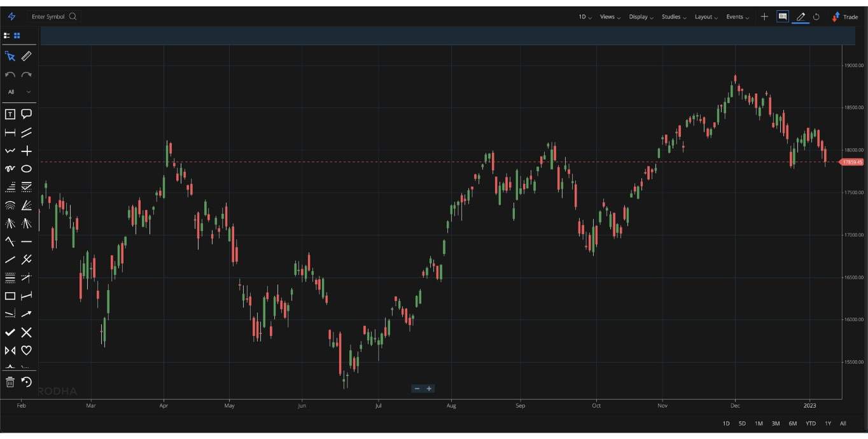Image resolution: width=868 pixels, height=439 pixels.
Task: Toggle the drawing mode pencil in the toolbar
Action: point(801,17)
